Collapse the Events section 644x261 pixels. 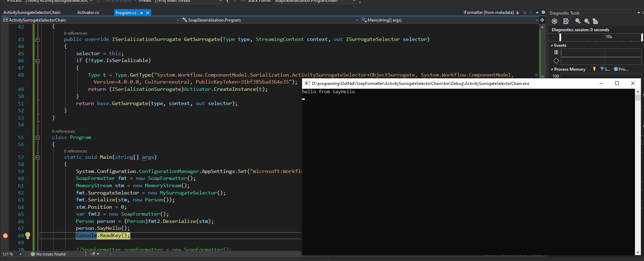click(x=552, y=45)
